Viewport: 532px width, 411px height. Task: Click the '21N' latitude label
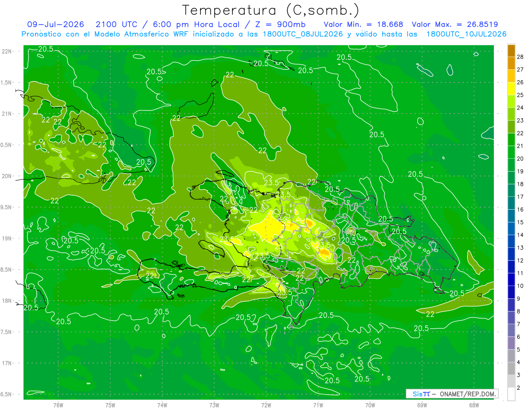click(7, 114)
